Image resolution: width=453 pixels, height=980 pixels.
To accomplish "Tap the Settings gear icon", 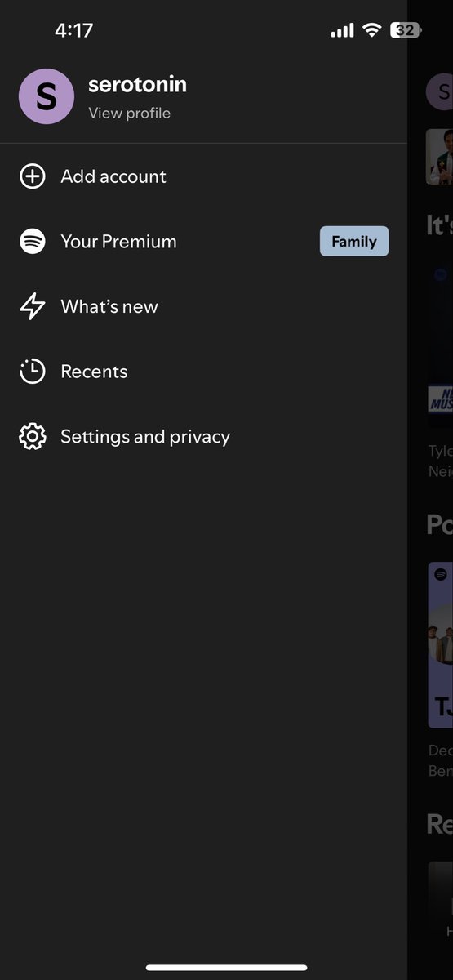I will click(33, 437).
